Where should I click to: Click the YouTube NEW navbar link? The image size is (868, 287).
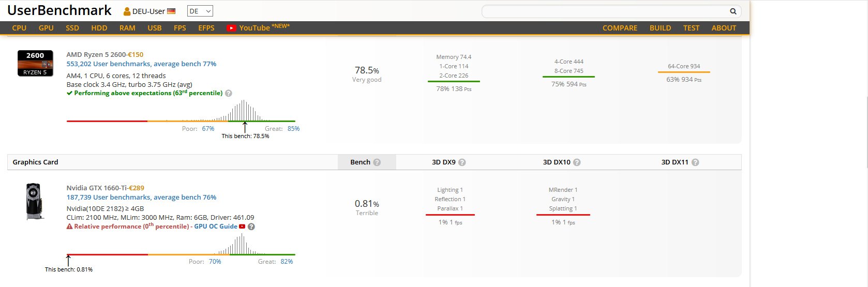click(258, 27)
